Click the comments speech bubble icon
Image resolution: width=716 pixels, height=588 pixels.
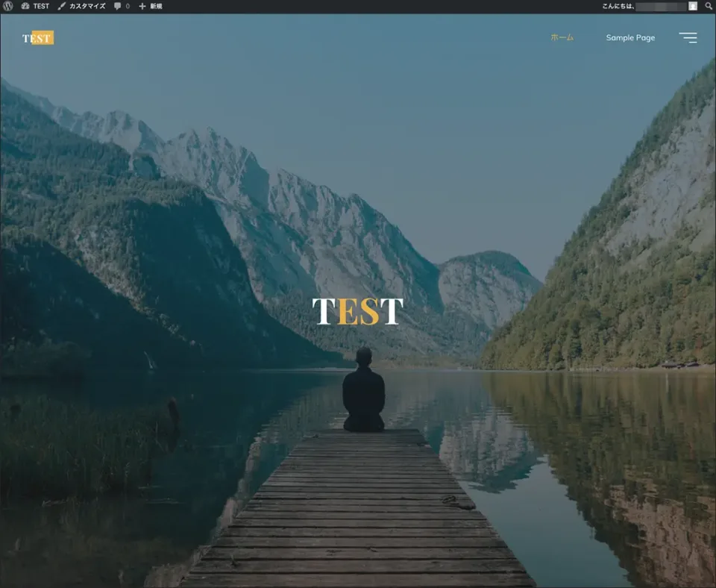pos(117,6)
